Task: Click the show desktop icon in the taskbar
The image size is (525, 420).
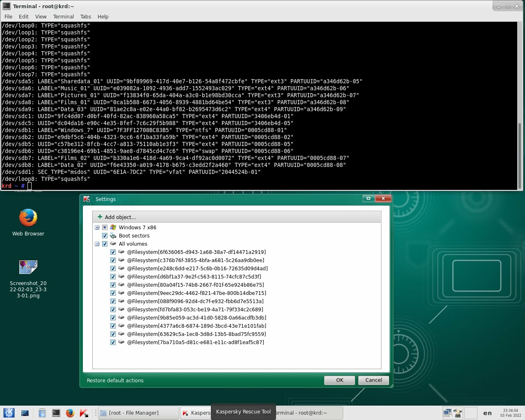Action: (25, 413)
